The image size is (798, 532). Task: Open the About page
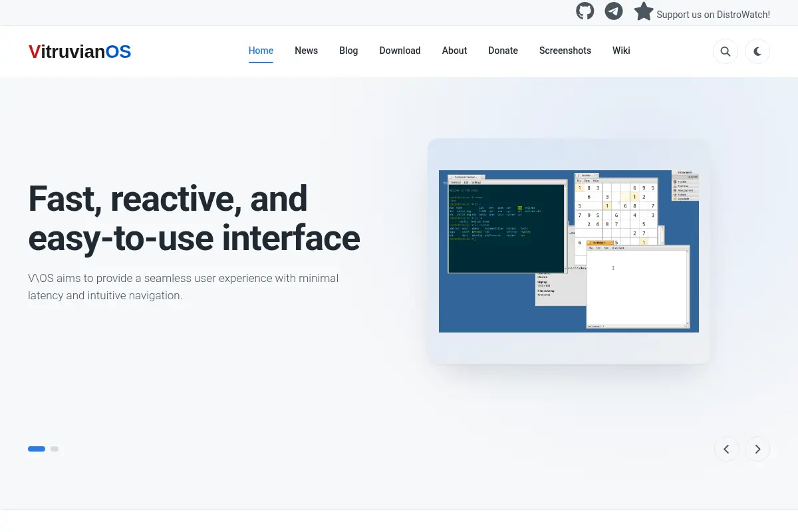point(454,51)
